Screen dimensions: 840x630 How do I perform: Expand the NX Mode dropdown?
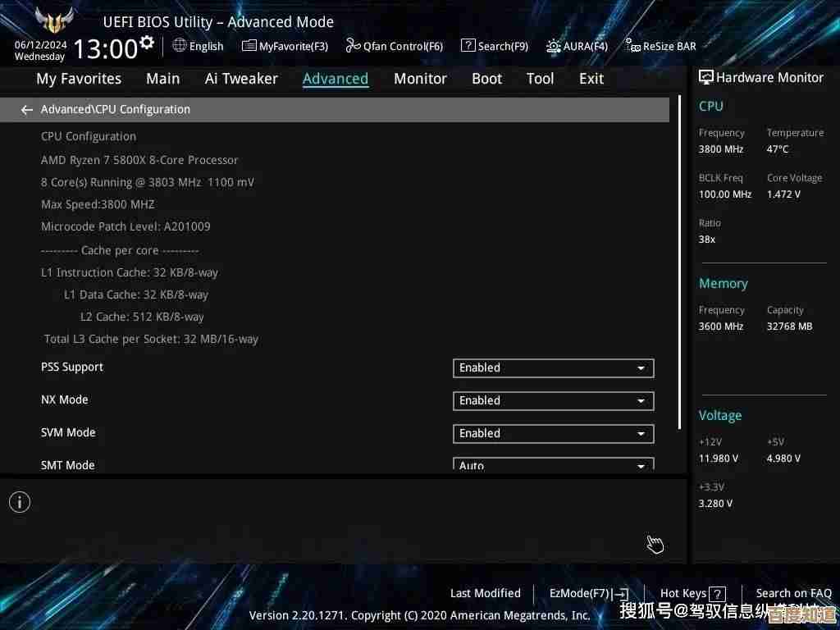[553, 401]
